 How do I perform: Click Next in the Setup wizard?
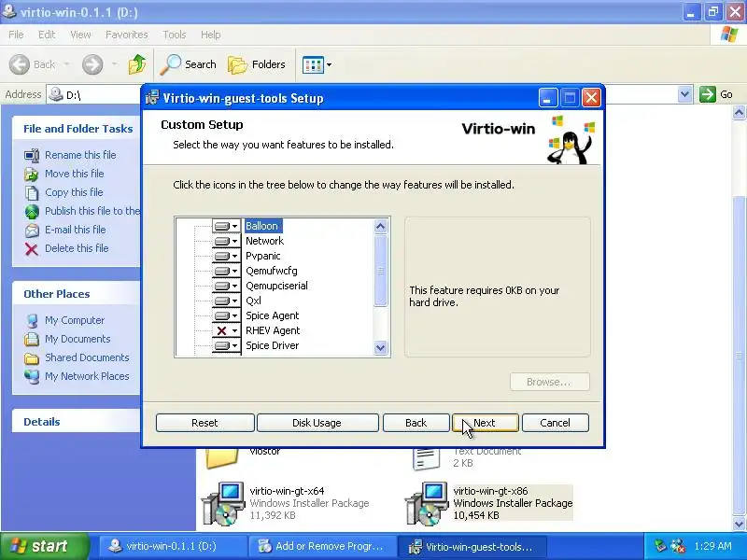click(x=485, y=423)
